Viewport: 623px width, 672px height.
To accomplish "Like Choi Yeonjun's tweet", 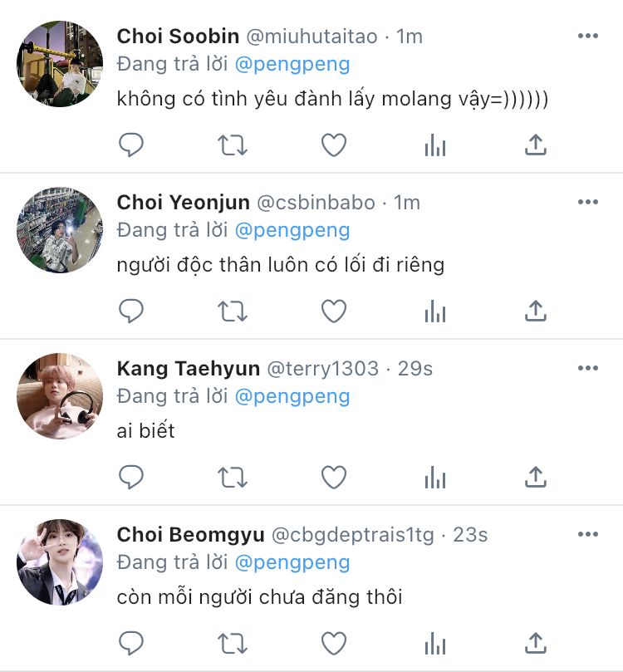I will [x=334, y=311].
